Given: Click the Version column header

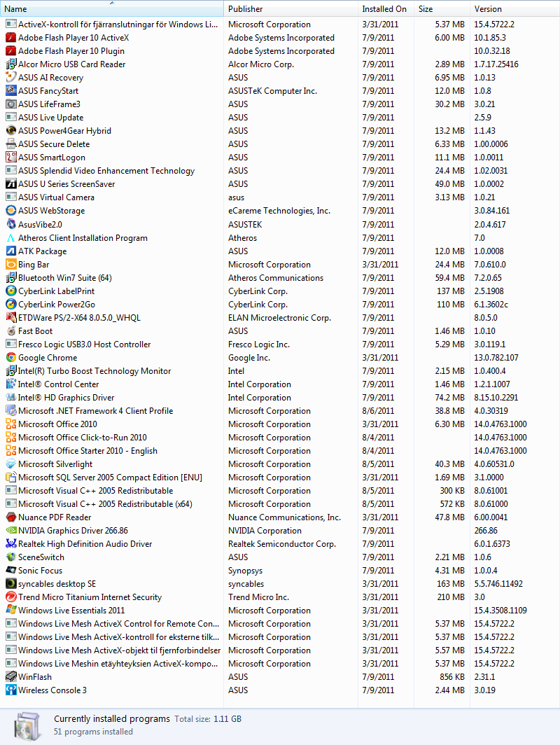Looking at the screenshot, I should click(514, 9).
